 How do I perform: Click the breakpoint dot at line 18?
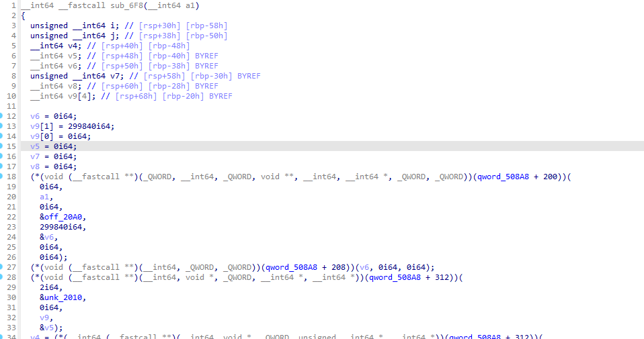(2, 177)
